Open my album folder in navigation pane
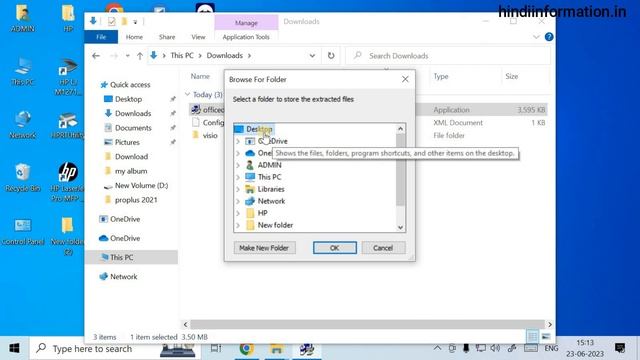This screenshot has width=640, height=360. (131, 171)
